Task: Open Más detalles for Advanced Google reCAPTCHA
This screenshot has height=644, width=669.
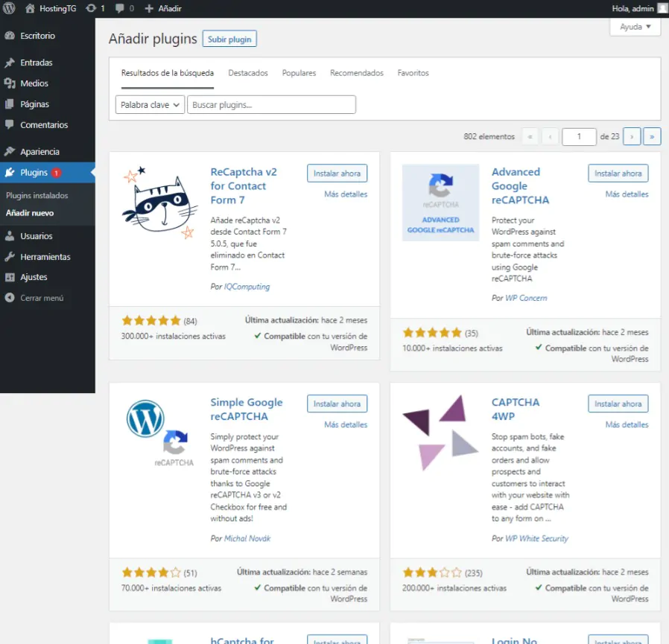Action: [627, 194]
